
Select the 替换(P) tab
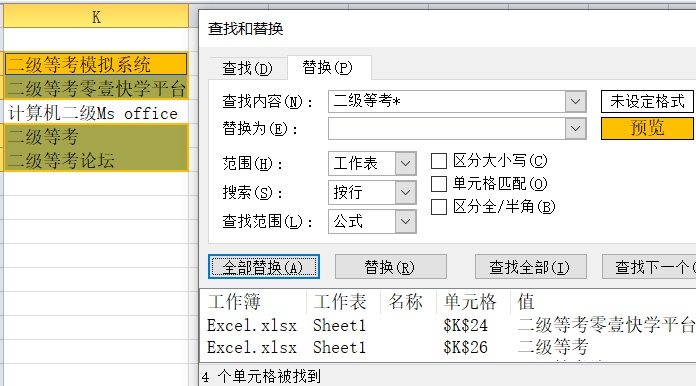tap(328, 67)
